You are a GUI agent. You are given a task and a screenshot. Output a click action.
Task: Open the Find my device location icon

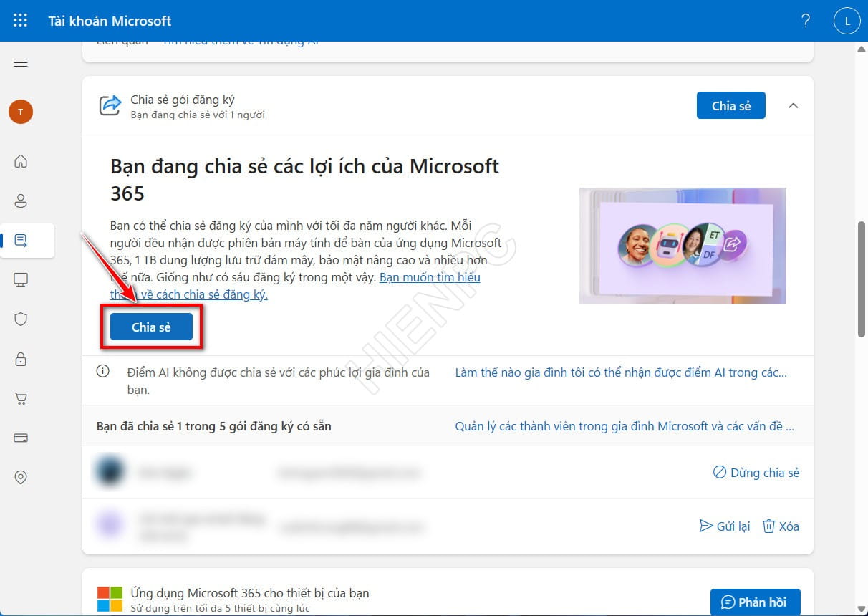tap(21, 477)
